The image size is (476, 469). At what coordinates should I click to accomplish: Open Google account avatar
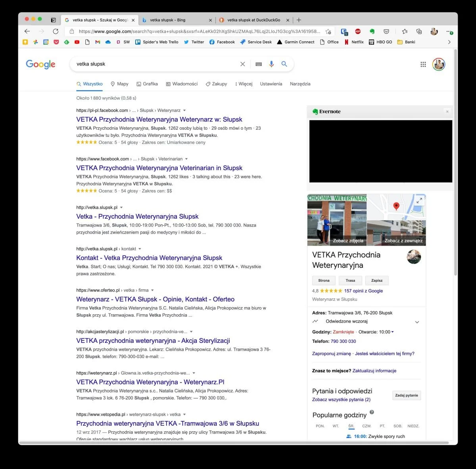439,64
